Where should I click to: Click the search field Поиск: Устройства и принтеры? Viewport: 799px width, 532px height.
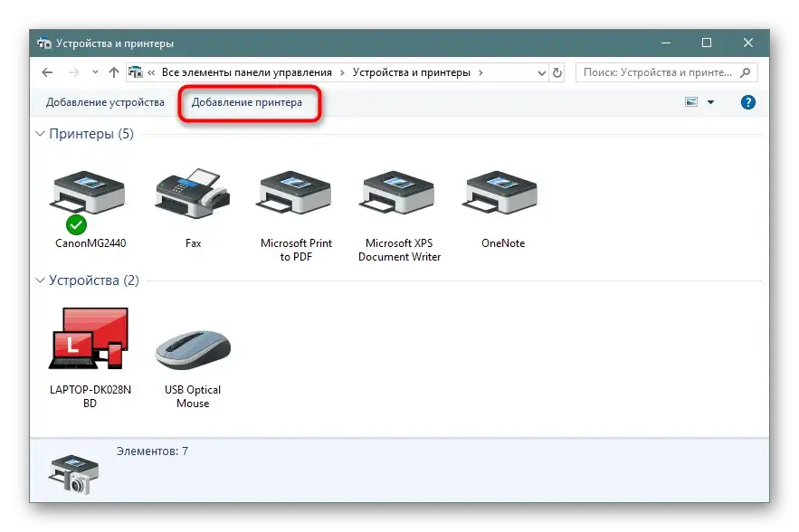661,72
